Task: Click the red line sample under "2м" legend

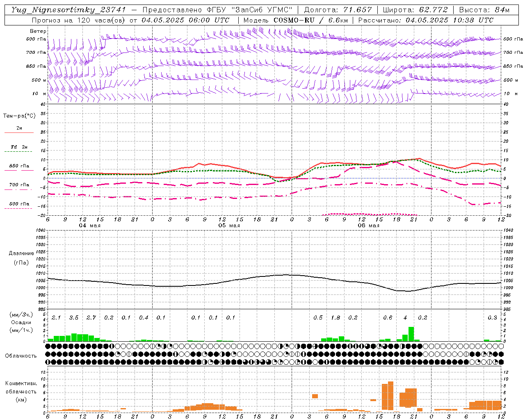Action: [x=19, y=133]
